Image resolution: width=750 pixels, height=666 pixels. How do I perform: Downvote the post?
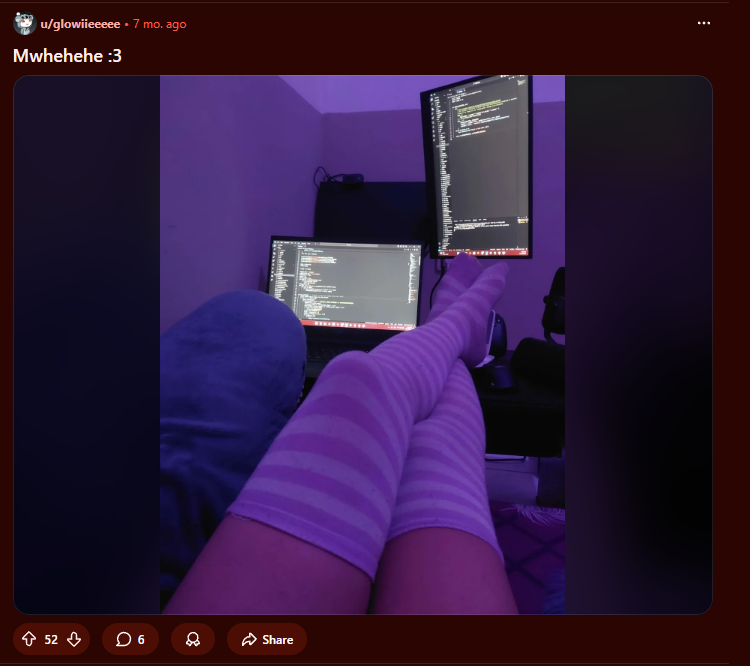(74, 639)
